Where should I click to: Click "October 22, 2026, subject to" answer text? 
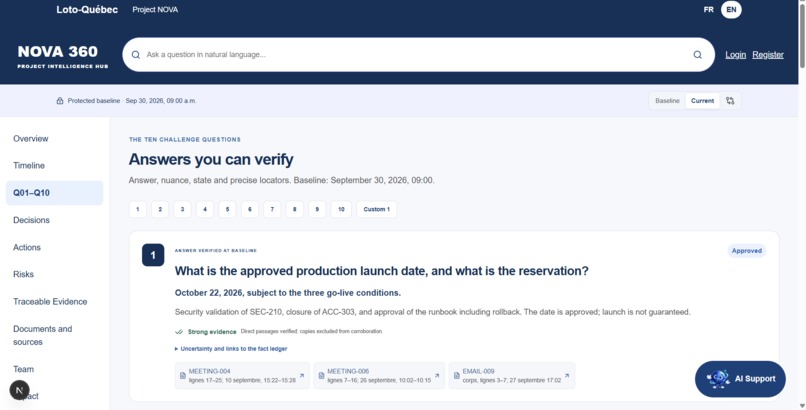coord(287,293)
